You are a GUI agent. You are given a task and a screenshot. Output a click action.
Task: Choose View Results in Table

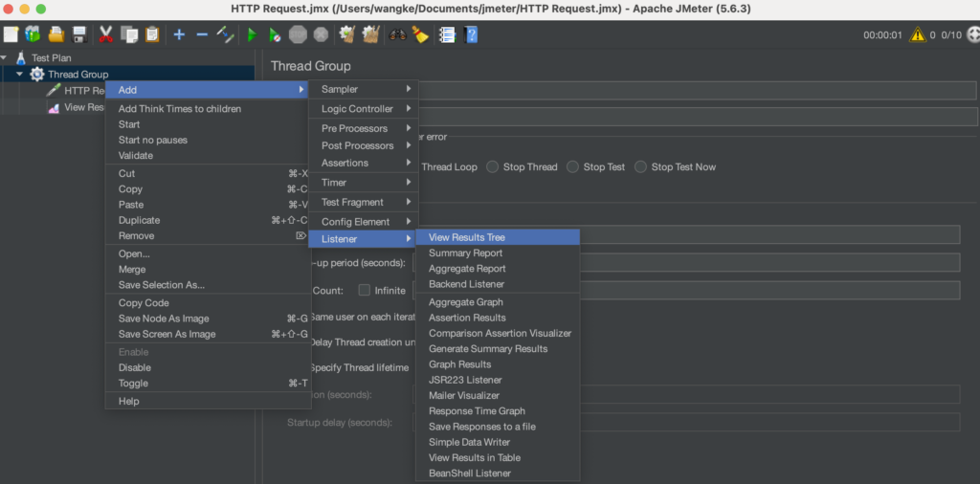click(x=498, y=458)
